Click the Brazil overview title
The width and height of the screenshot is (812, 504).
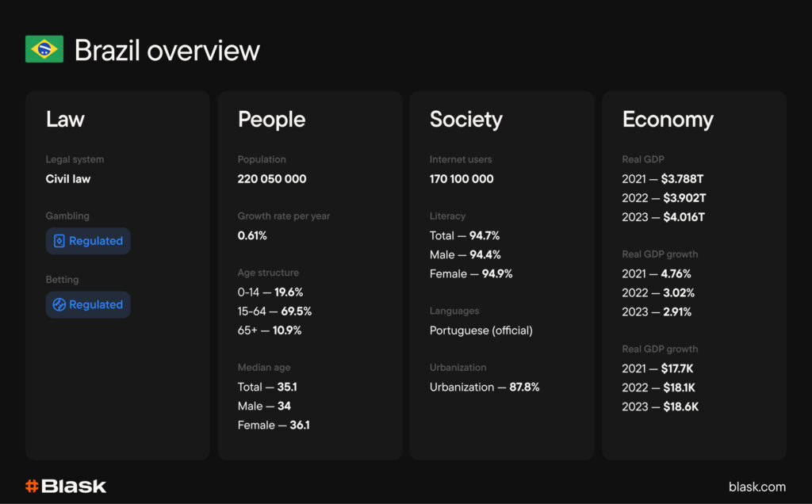pos(167,51)
